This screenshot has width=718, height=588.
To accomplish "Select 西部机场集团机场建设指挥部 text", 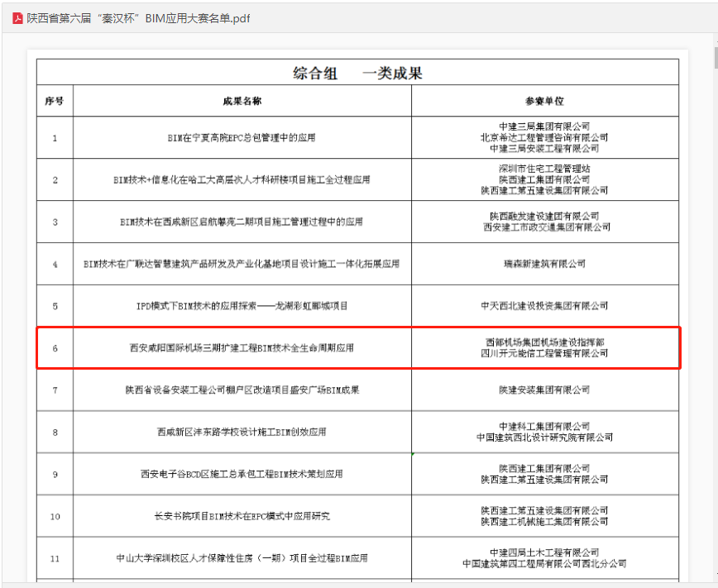I will click(x=545, y=342).
